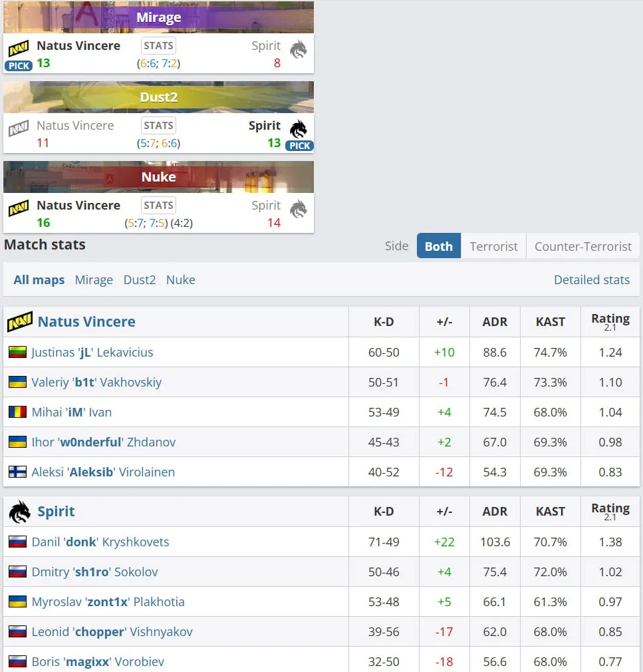The width and height of the screenshot is (643, 672).
Task: Switch to the Nuke stats tab
Action: click(181, 280)
